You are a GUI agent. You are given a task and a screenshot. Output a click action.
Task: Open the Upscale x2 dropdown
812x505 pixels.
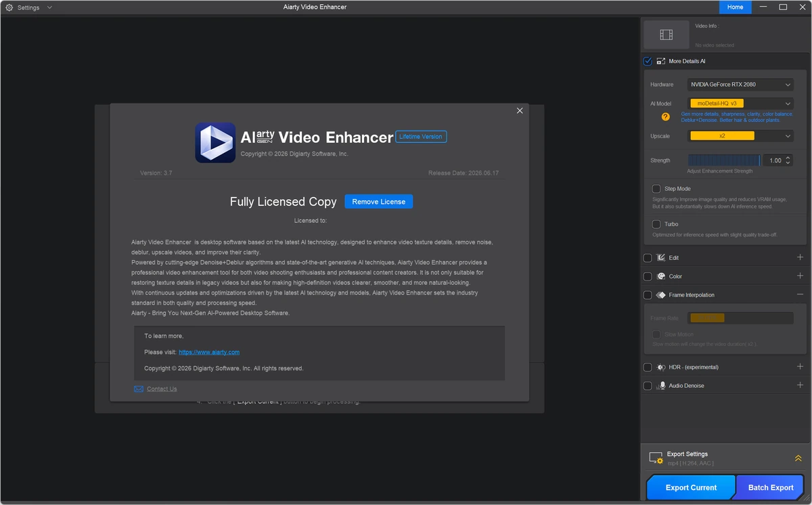pyautogui.click(x=740, y=136)
